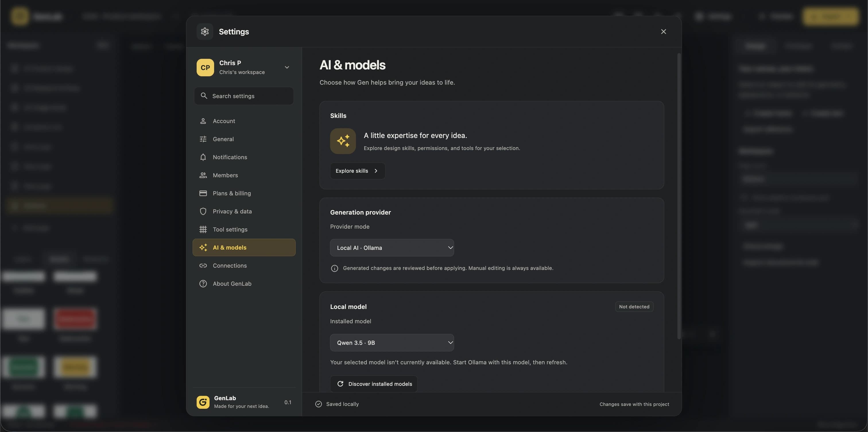The width and height of the screenshot is (868, 432).
Task: Click the Not detected status badge
Action: [x=634, y=307]
